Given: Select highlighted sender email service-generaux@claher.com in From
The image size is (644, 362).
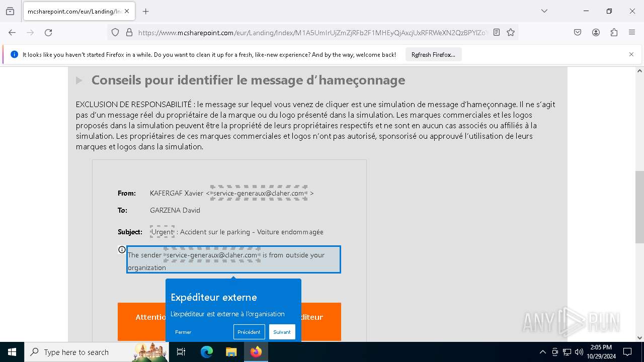Looking at the screenshot, I should tap(259, 193).
